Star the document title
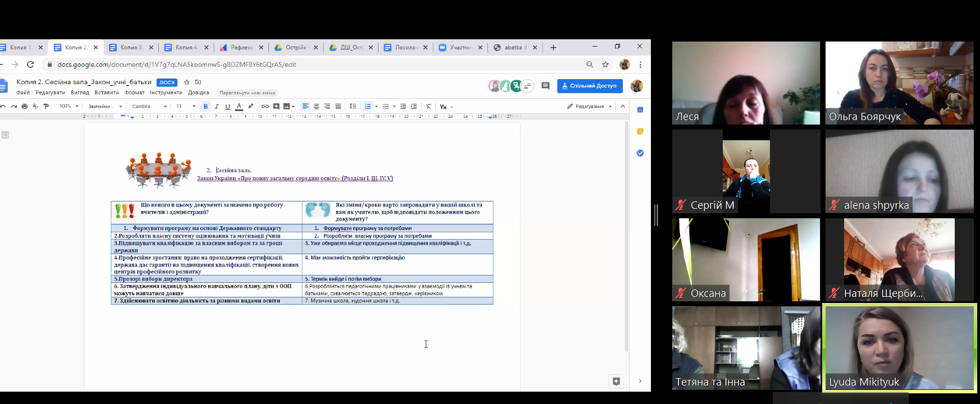The width and height of the screenshot is (980, 404). [x=187, y=82]
